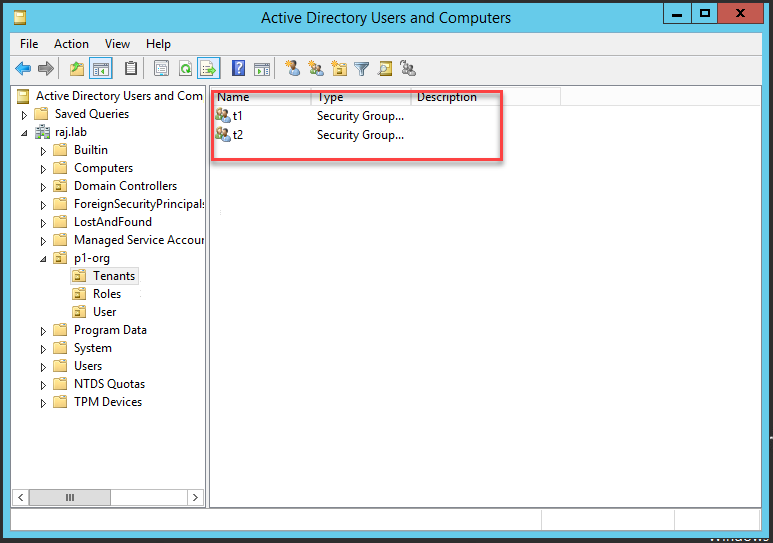
Task: Click the Security Group type cell for t1
Action: 360,116
